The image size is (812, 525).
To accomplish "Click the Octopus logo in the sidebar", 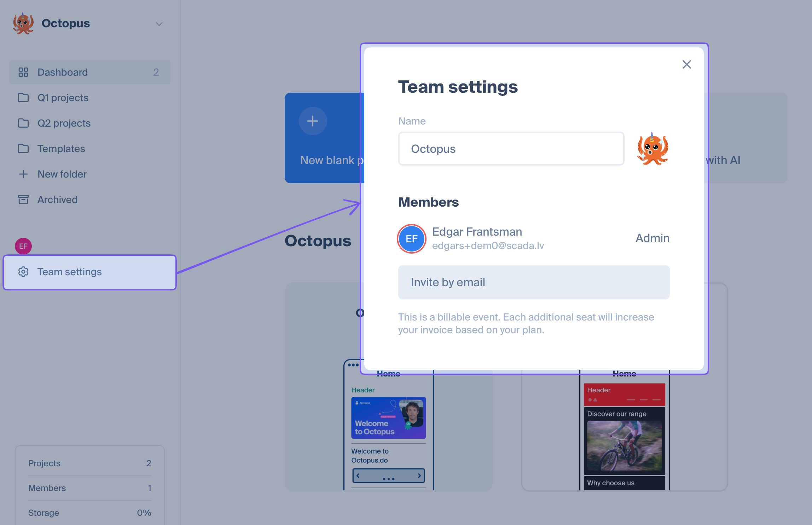I will (23, 23).
